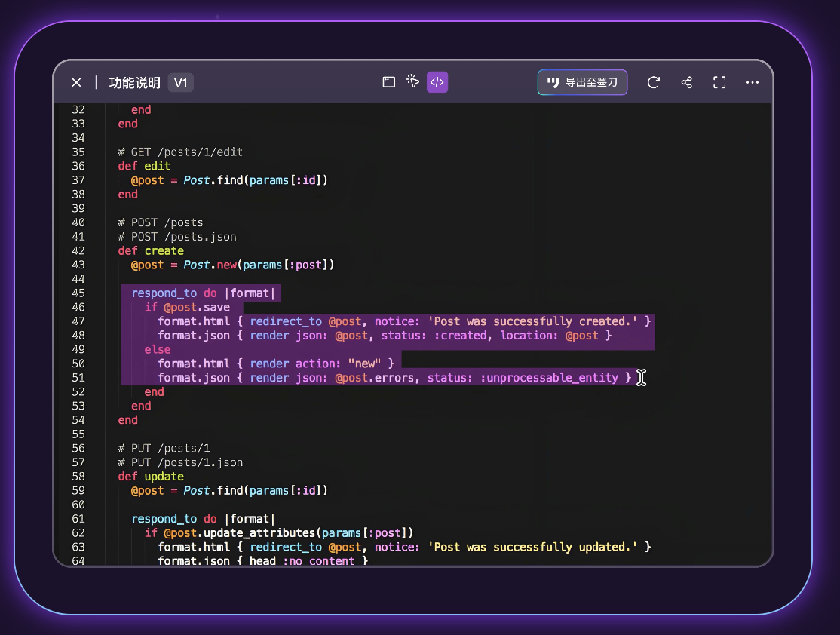Click the '# GET /posts/1/edit' comment
Image resolution: width=840 pixels, height=635 pixels.
pos(180,152)
